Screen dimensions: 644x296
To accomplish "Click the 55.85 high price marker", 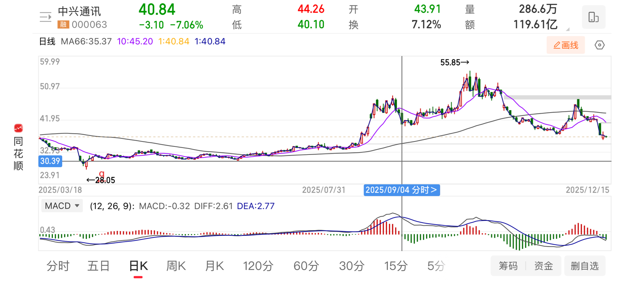I will tap(455, 62).
